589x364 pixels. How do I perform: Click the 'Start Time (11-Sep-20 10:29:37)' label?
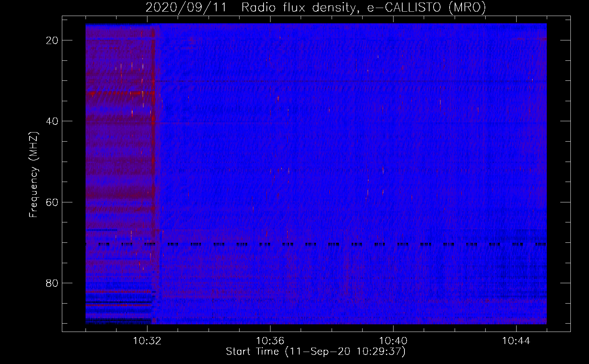[x=316, y=352]
